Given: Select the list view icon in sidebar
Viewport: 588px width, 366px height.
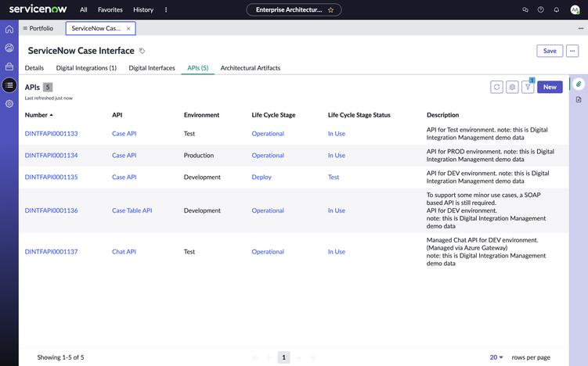Looking at the screenshot, I should tap(9, 85).
